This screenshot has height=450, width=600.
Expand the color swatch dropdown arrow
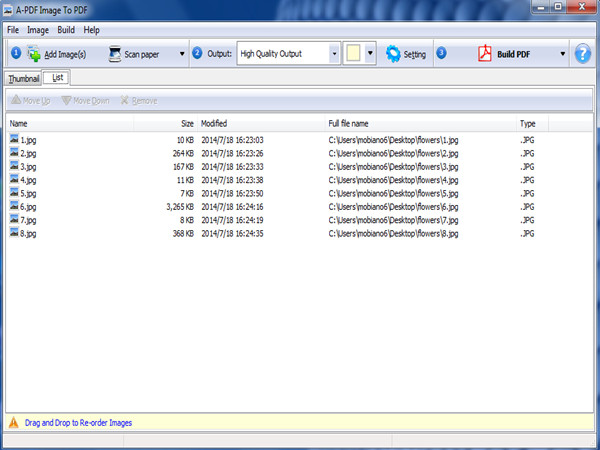click(370, 53)
